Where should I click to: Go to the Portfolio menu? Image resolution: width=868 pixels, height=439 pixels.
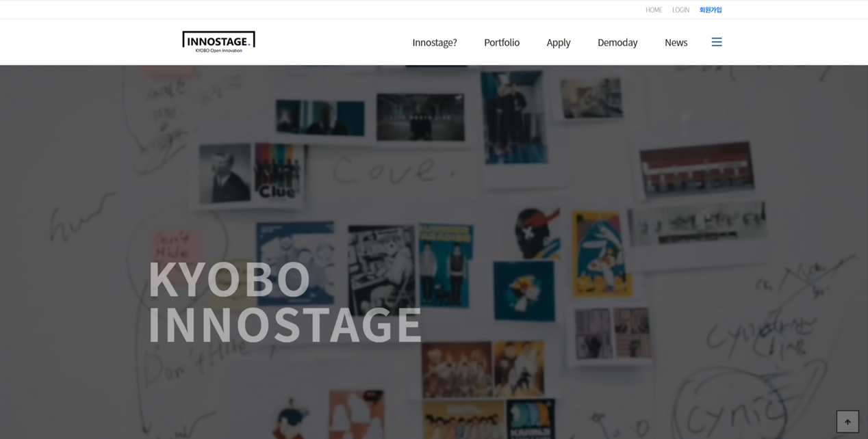coord(502,42)
